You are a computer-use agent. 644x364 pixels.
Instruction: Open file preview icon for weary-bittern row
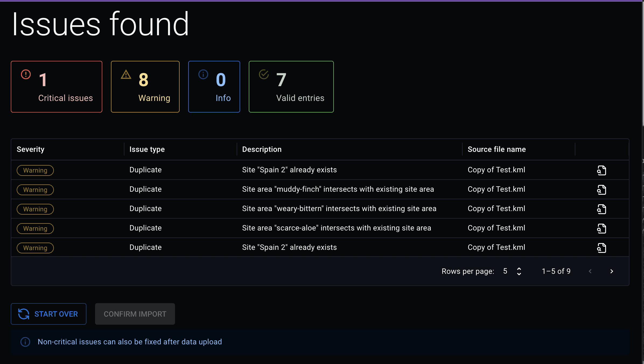tap(601, 209)
